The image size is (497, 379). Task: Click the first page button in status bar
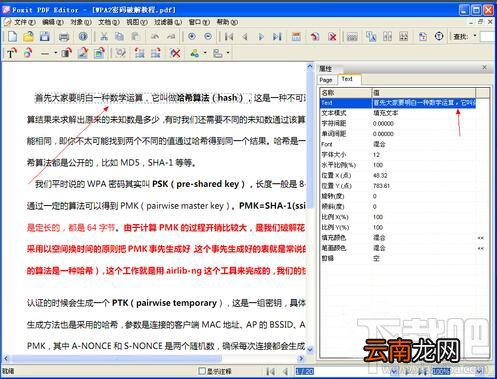click(270, 371)
